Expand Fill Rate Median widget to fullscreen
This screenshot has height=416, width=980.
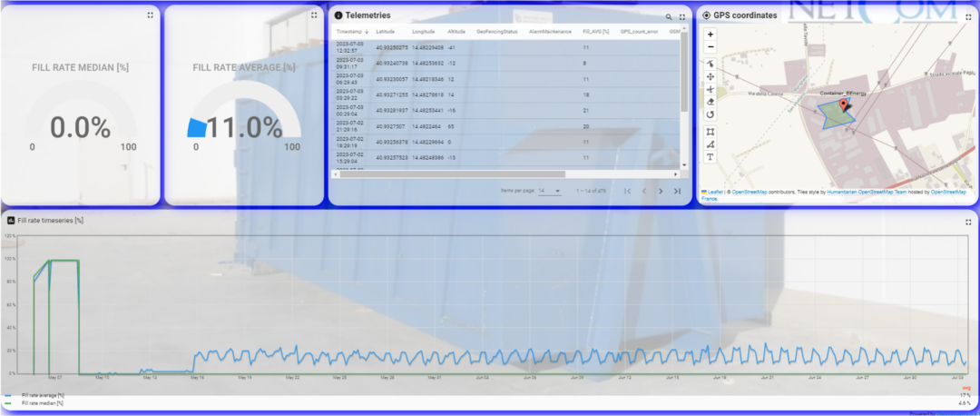(150, 15)
